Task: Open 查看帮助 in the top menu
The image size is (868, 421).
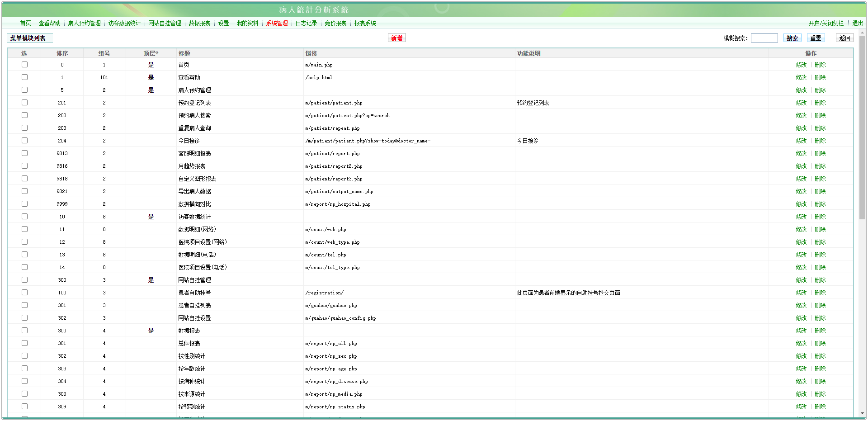Action: click(49, 23)
